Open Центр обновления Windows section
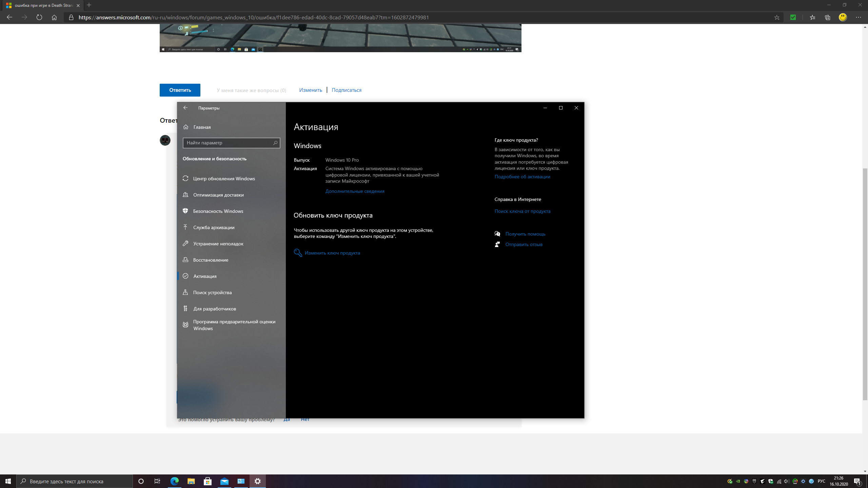The width and height of the screenshot is (868, 488). coord(231,179)
